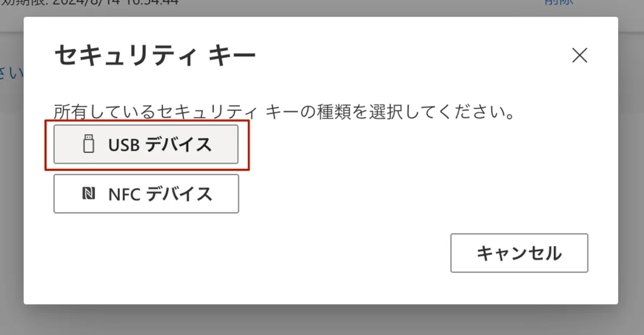Click the セキュリティ キー dialog title

pos(156,55)
